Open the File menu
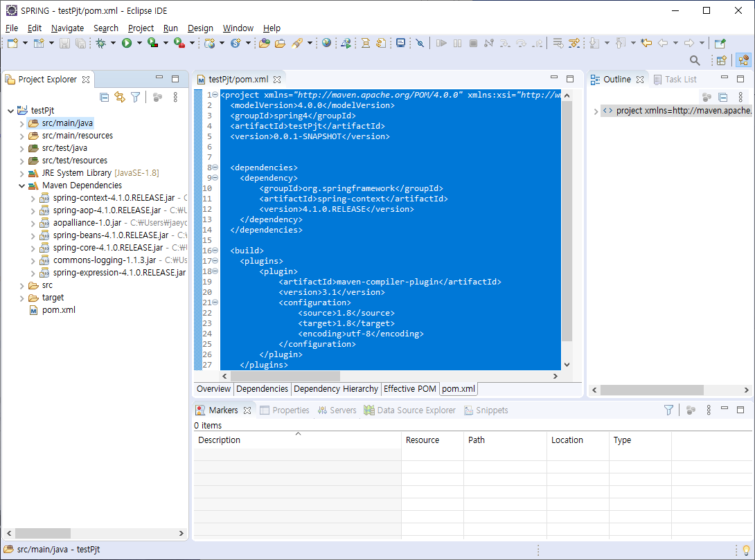Screen dimensions: 755x560 coord(12,28)
